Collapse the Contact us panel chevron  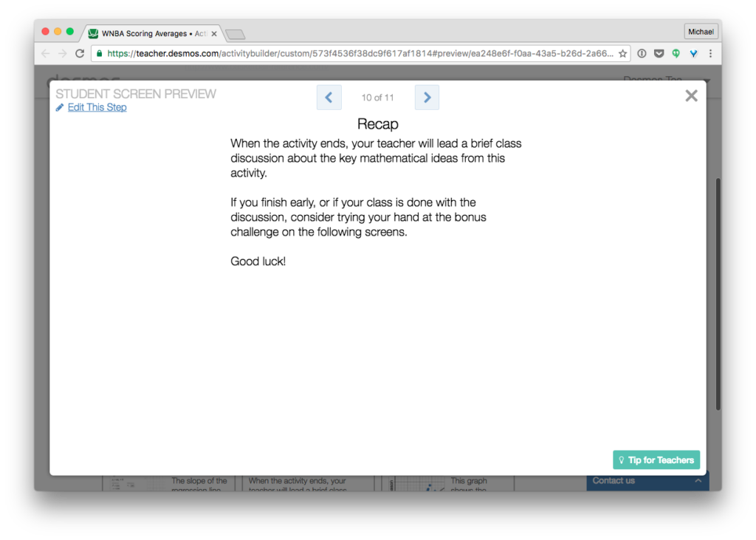698,481
